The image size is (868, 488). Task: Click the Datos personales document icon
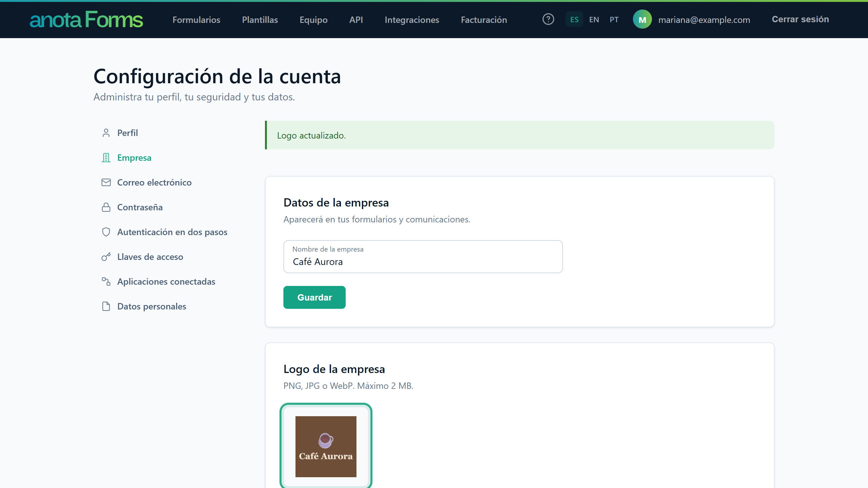(x=106, y=306)
